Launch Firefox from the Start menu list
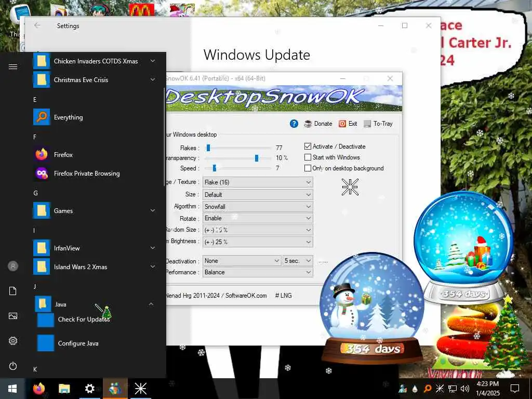This screenshot has width=532, height=399. (95, 155)
